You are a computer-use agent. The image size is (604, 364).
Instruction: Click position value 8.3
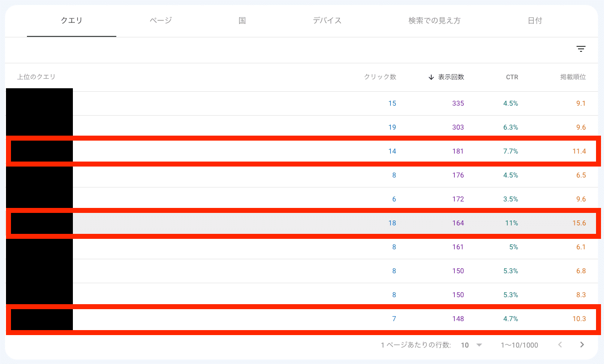click(x=581, y=295)
